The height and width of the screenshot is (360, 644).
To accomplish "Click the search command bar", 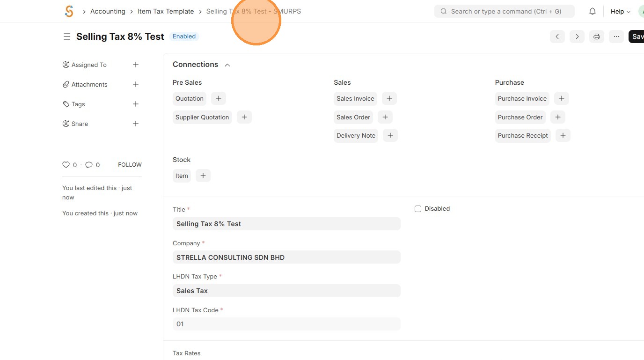I will coord(504,11).
